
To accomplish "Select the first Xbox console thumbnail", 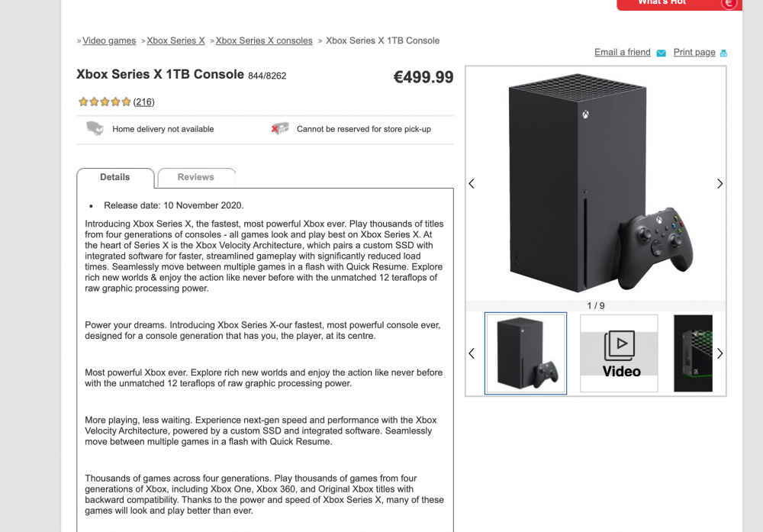I will [526, 353].
